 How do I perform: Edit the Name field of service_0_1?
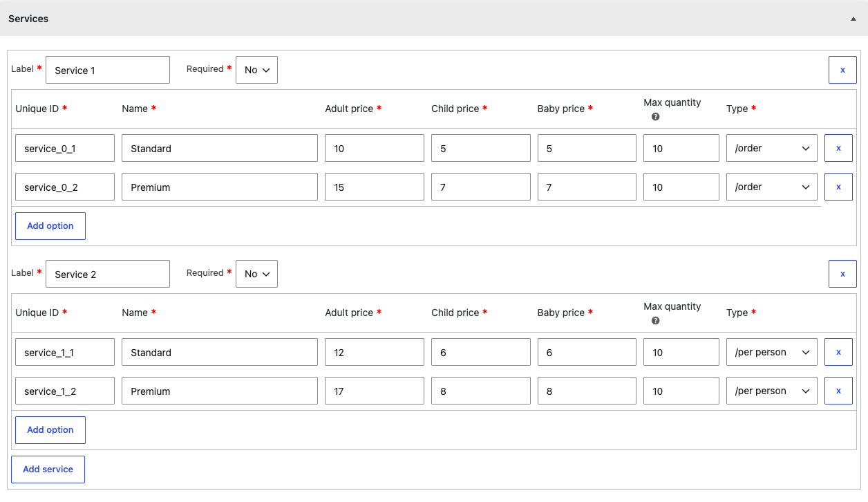(220, 148)
